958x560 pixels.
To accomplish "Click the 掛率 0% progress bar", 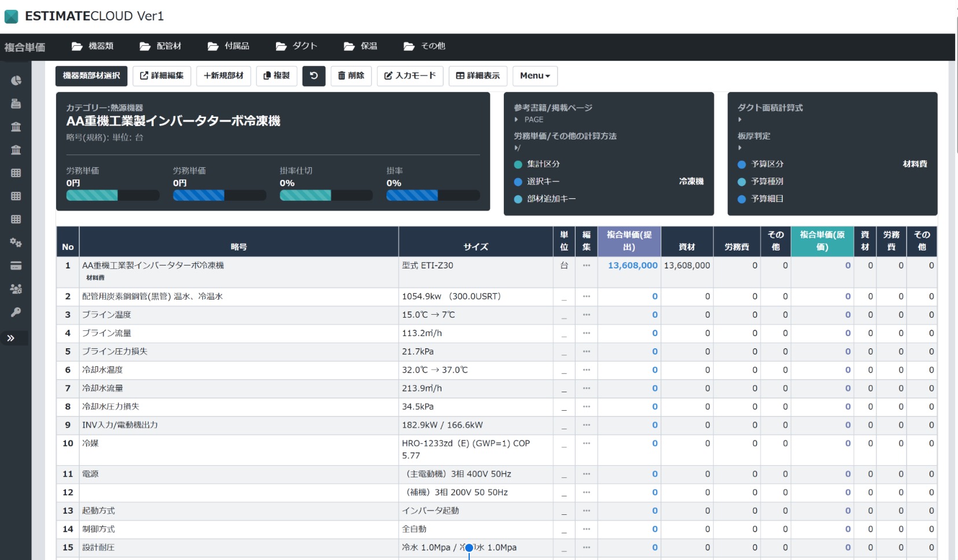I will [433, 196].
